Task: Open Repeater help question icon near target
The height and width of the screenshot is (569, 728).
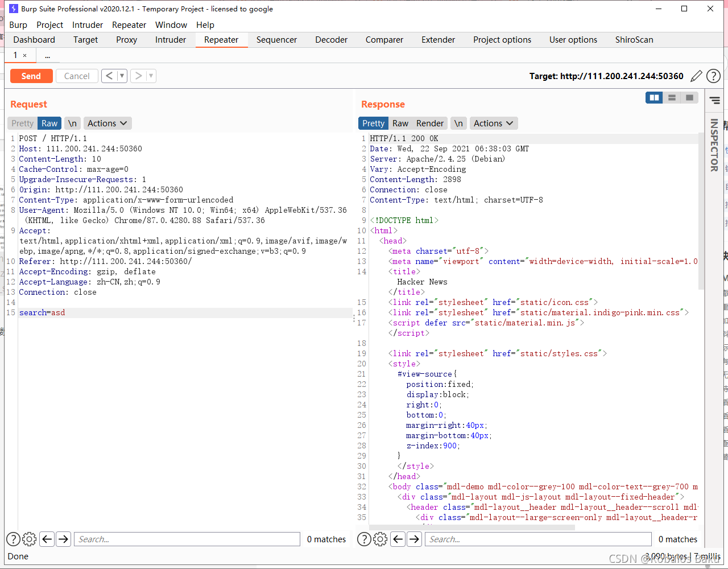Action: 713,76
